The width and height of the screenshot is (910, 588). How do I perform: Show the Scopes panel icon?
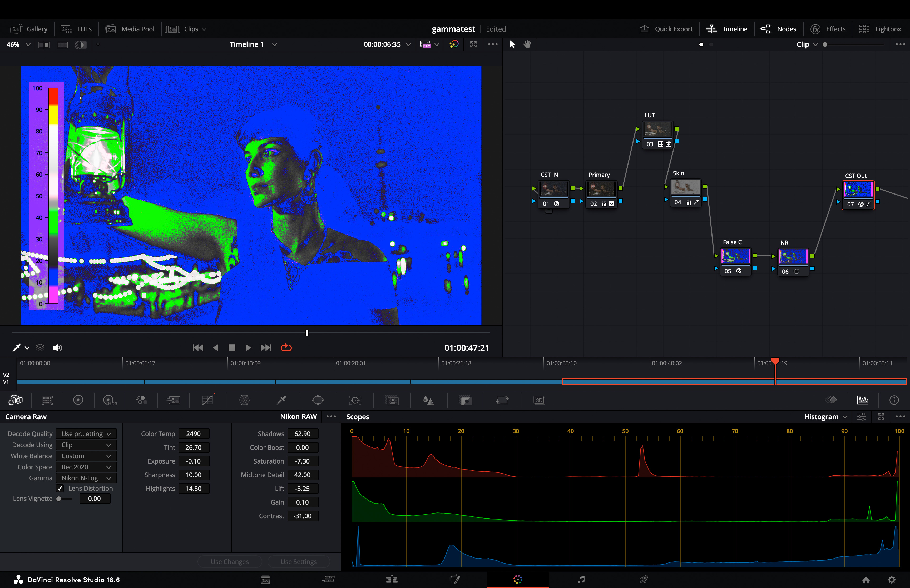(x=863, y=400)
